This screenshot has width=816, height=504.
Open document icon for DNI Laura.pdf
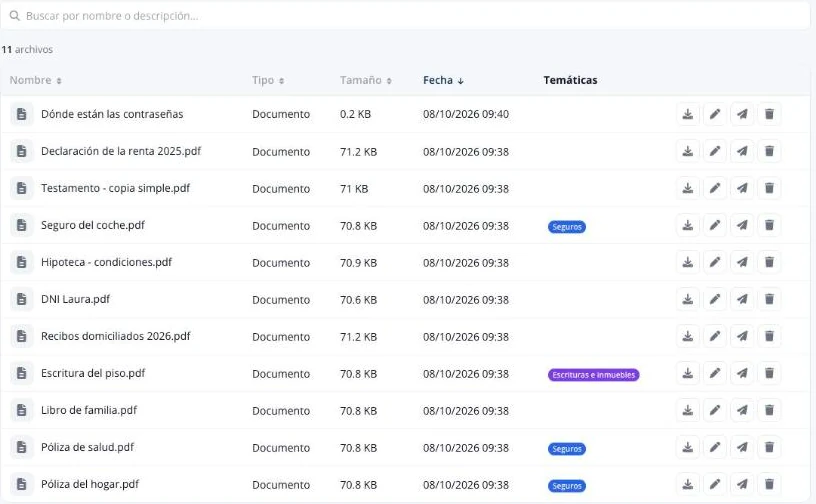[x=21, y=299]
